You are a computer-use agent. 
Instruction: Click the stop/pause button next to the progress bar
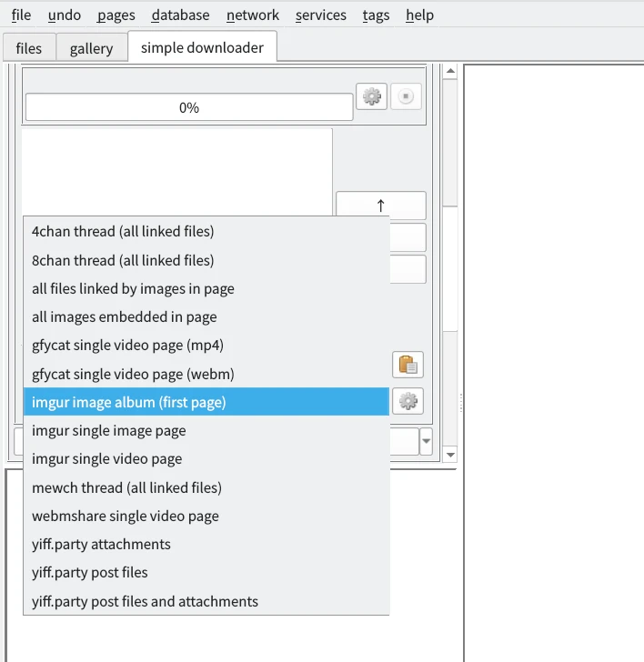(406, 96)
